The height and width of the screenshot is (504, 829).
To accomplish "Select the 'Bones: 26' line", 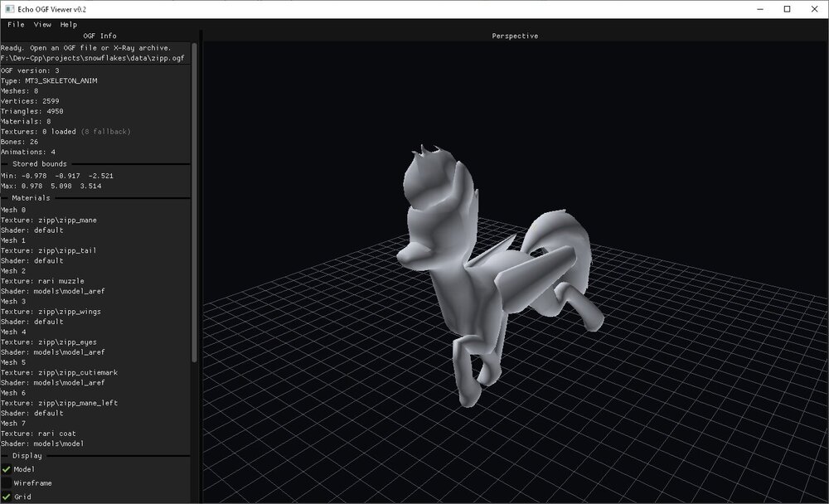I will [20, 141].
